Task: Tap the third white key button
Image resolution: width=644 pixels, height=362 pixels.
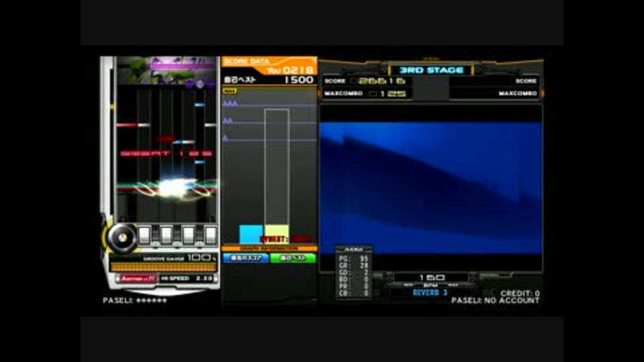Action: pyautogui.click(x=189, y=235)
